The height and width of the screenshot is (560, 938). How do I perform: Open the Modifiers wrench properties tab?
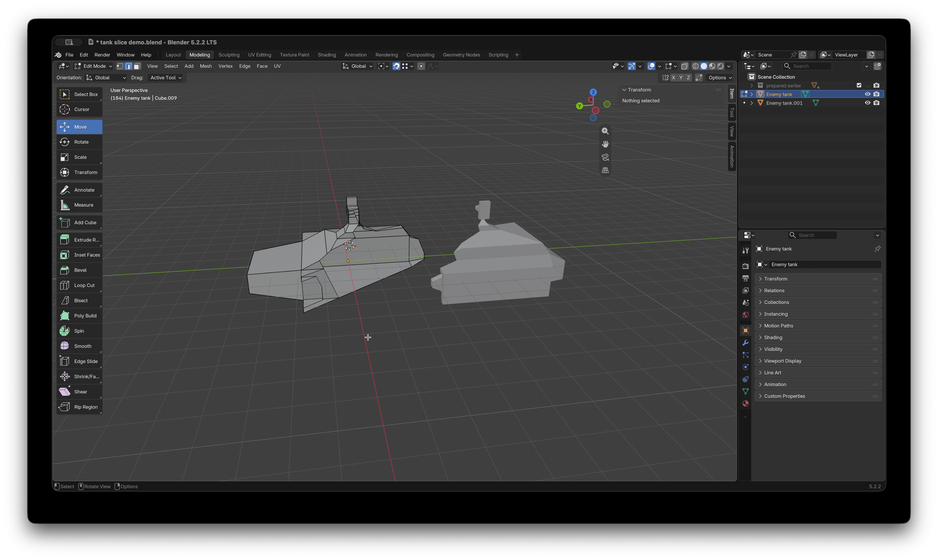click(745, 343)
